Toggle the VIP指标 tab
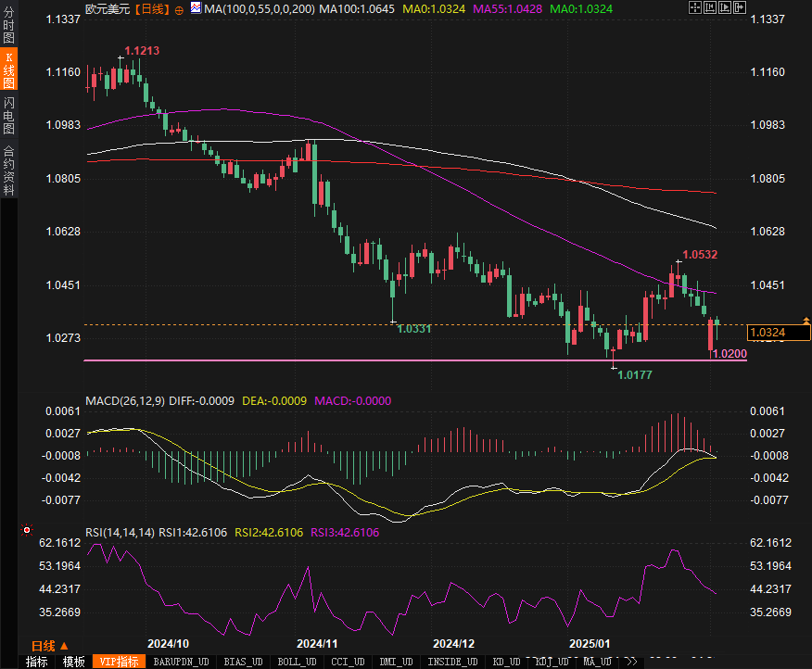Viewport: 812px width, 669px height. [x=119, y=662]
